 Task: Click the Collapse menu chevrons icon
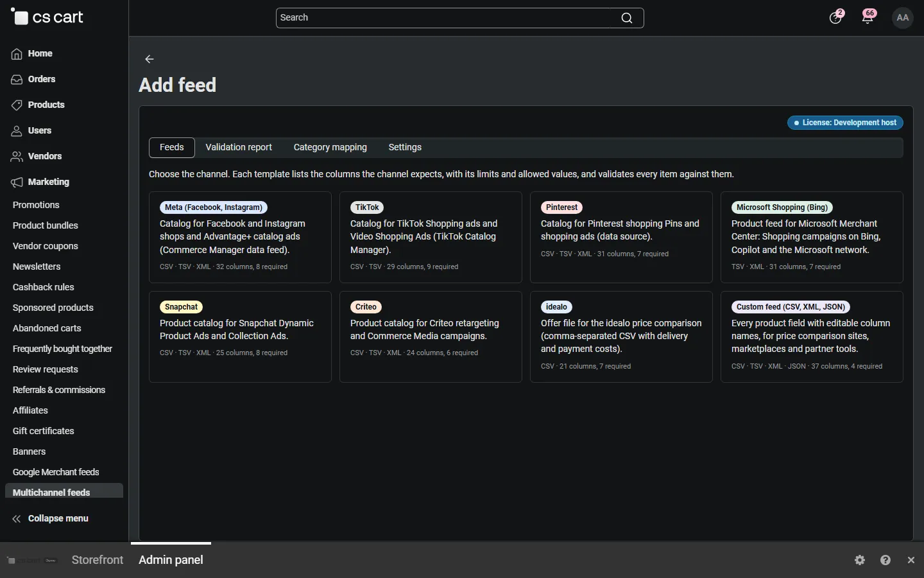(17, 519)
